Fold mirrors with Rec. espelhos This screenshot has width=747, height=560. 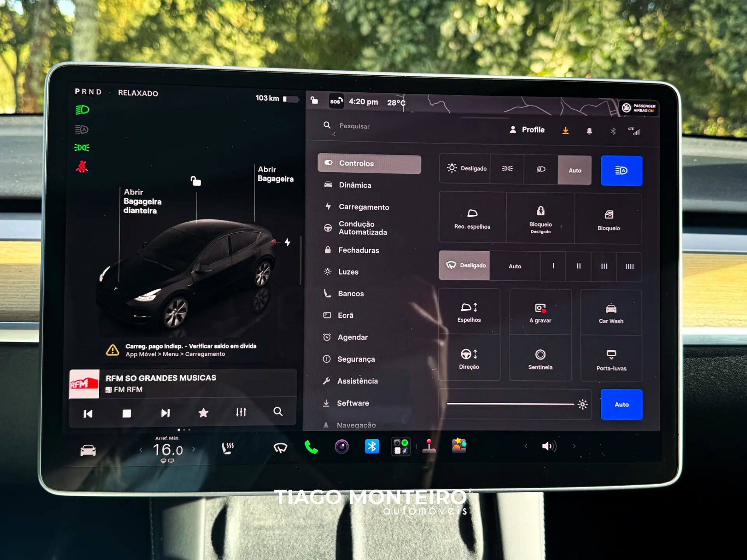click(472, 218)
